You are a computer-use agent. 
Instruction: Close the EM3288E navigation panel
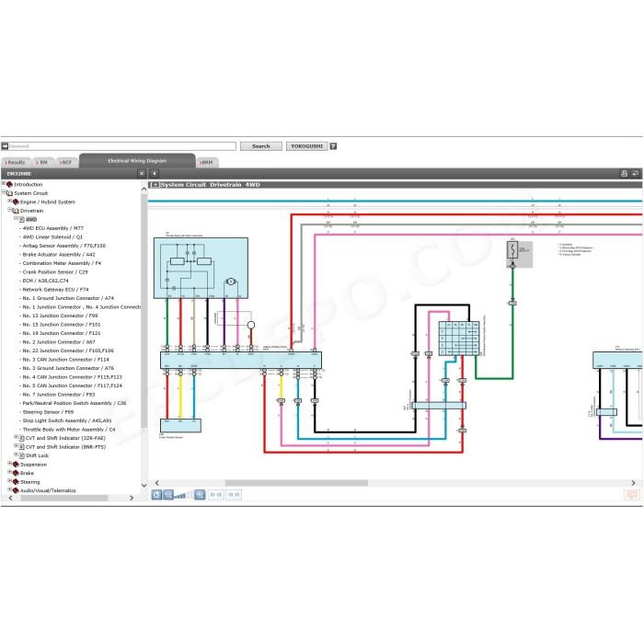(142, 174)
